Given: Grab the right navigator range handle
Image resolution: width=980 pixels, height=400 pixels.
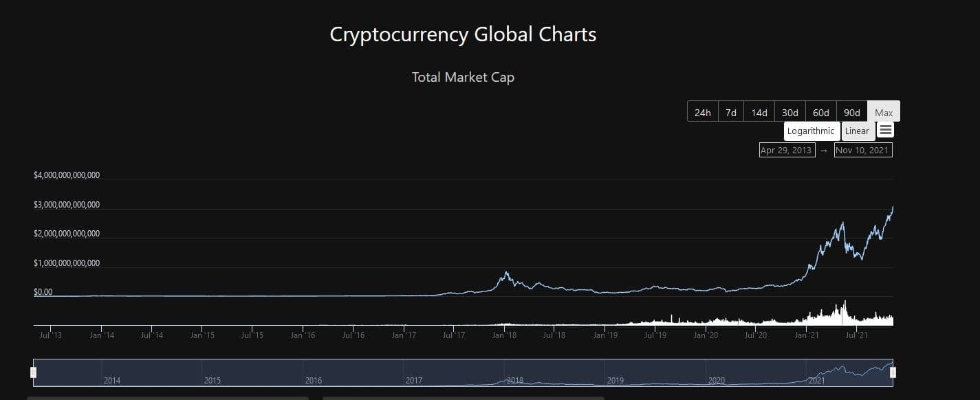Looking at the screenshot, I should pyautogui.click(x=893, y=373).
